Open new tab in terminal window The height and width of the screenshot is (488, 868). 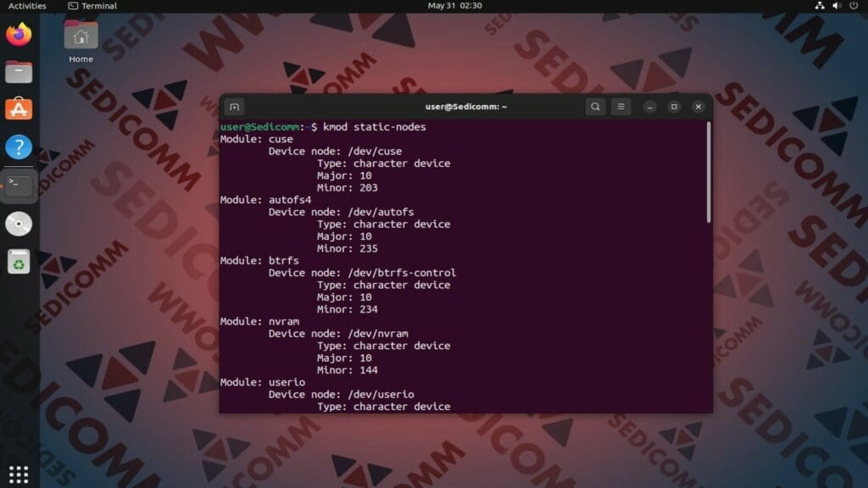[x=234, y=107]
